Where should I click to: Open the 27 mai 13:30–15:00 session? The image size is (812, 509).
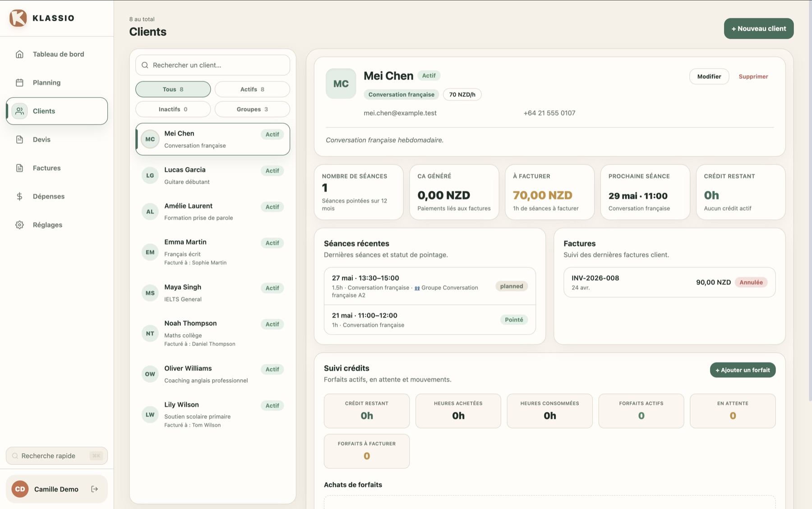tap(430, 286)
